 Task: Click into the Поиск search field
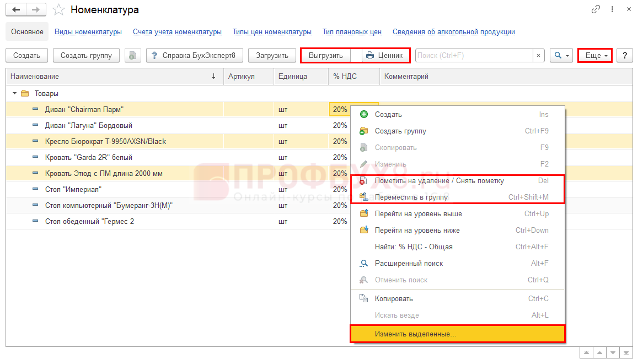473,55
